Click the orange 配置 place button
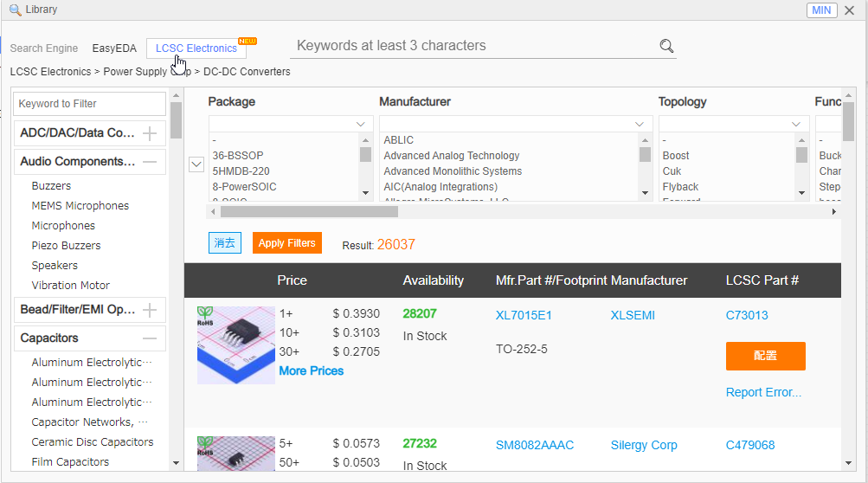This screenshot has width=868, height=483. pos(766,356)
